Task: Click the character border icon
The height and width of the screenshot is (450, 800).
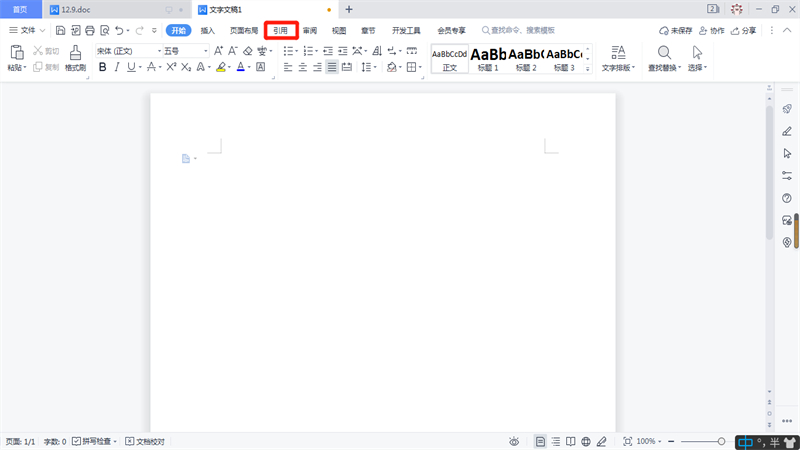Action: 261,67
